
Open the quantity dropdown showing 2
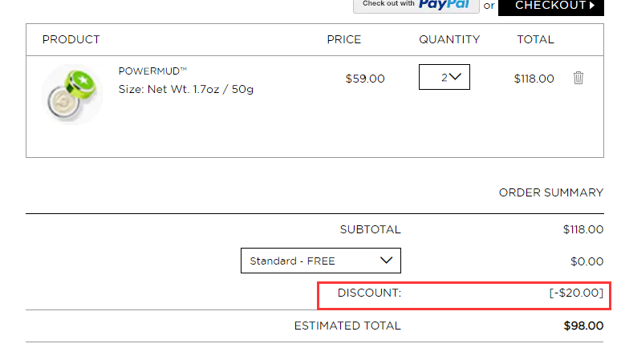point(444,77)
